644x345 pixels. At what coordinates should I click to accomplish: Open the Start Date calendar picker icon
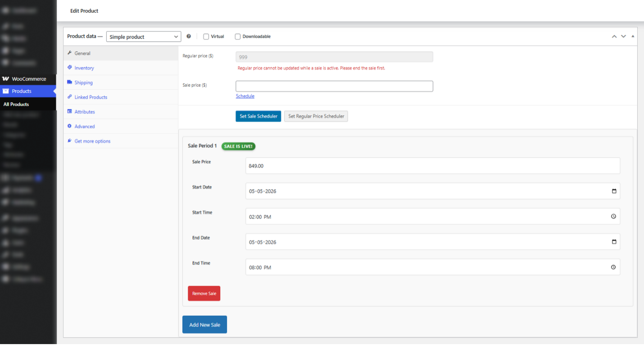pos(614,191)
